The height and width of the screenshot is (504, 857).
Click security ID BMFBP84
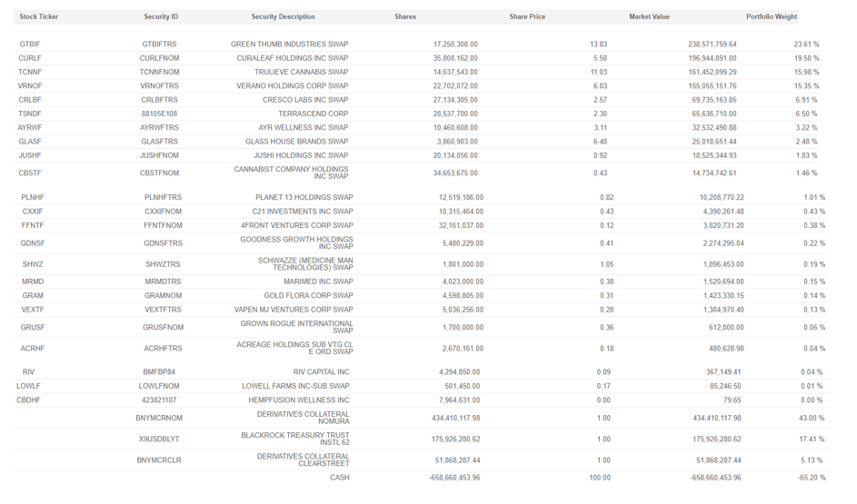coord(159,371)
